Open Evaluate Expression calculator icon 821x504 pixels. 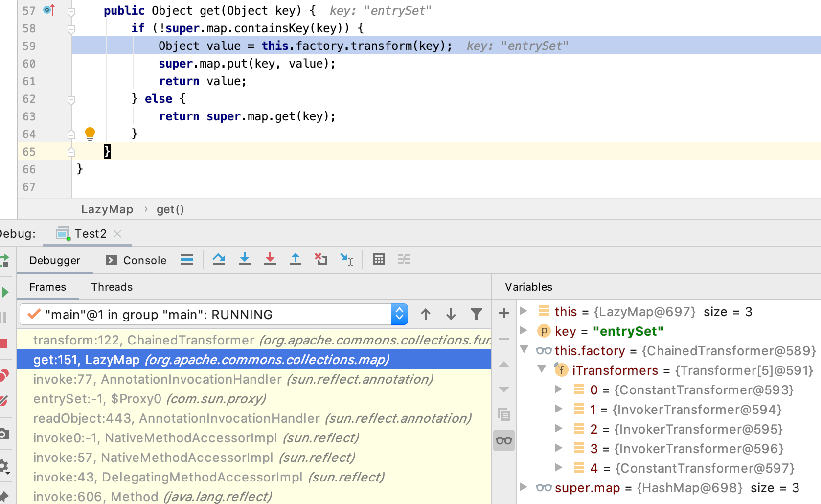[x=379, y=259]
